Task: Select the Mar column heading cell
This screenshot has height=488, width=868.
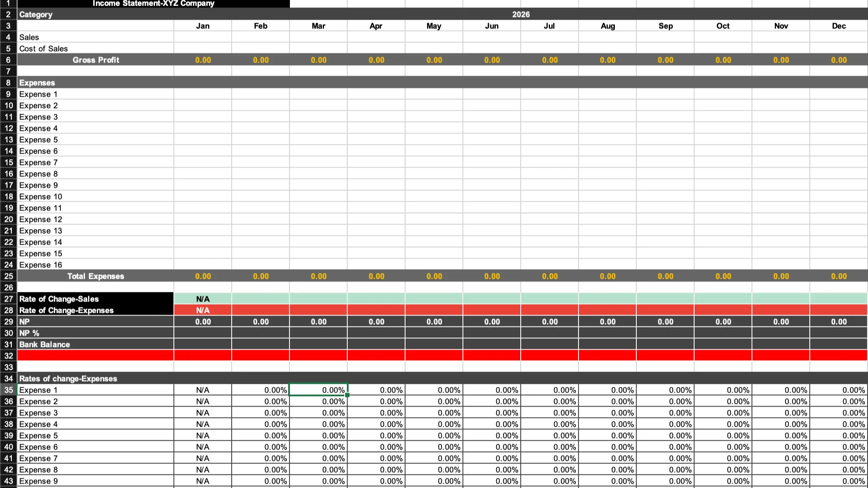Action: coord(318,26)
